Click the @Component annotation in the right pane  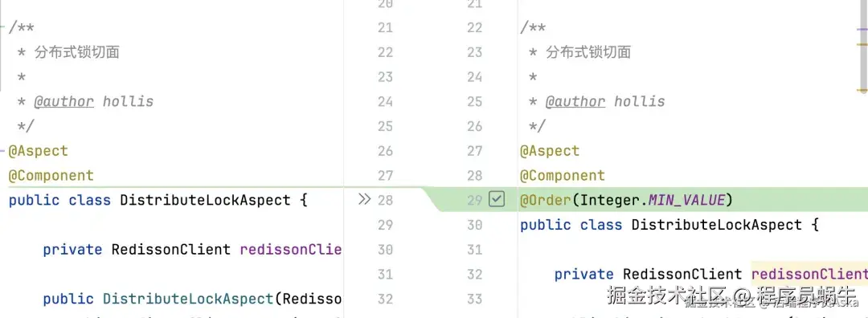[x=563, y=175]
